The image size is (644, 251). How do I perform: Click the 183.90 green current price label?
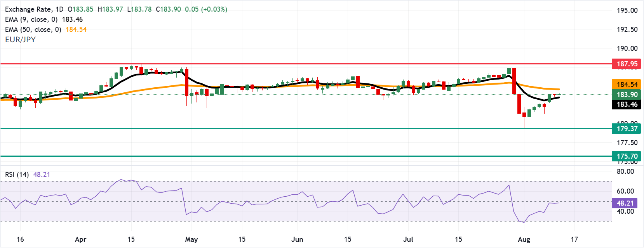pyautogui.click(x=627, y=94)
